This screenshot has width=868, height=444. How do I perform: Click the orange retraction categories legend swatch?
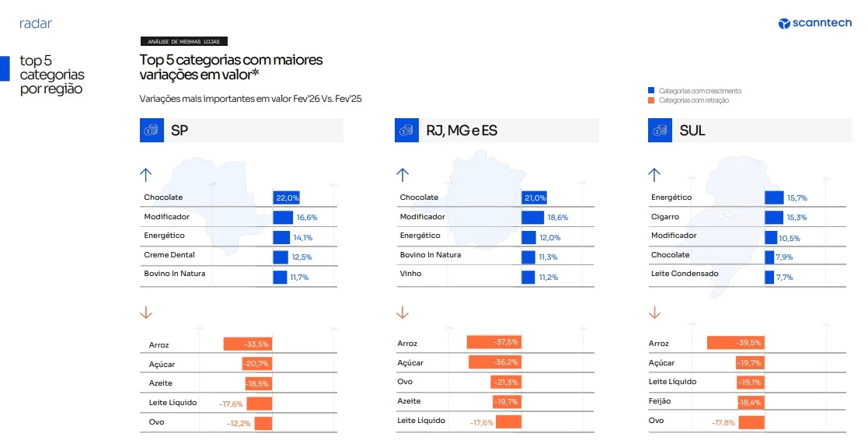coord(651,100)
